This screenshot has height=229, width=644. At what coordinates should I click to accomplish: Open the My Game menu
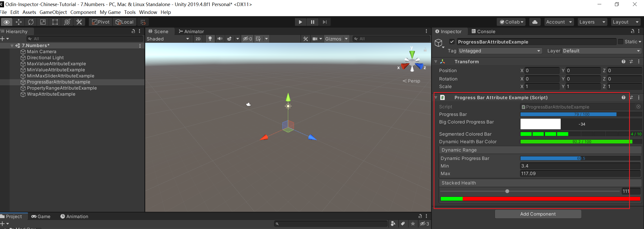click(110, 12)
